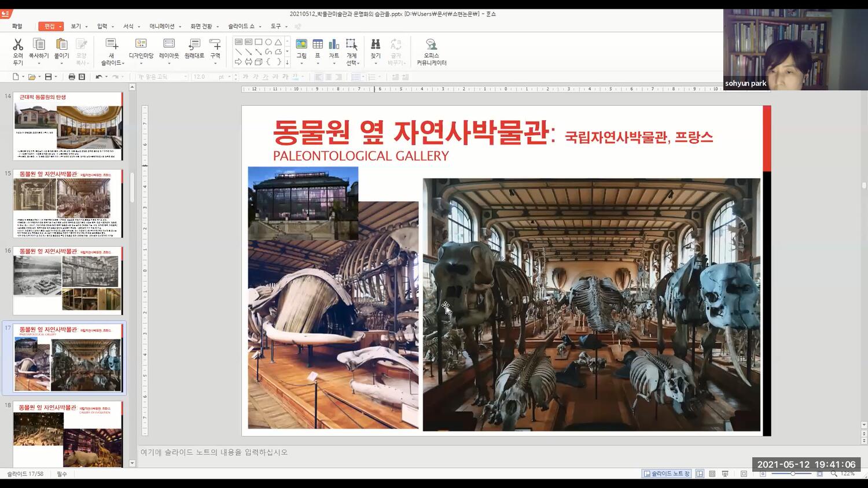Click the Undo arrow icon
Screen dimensions: 868x488
coord(99,76)
